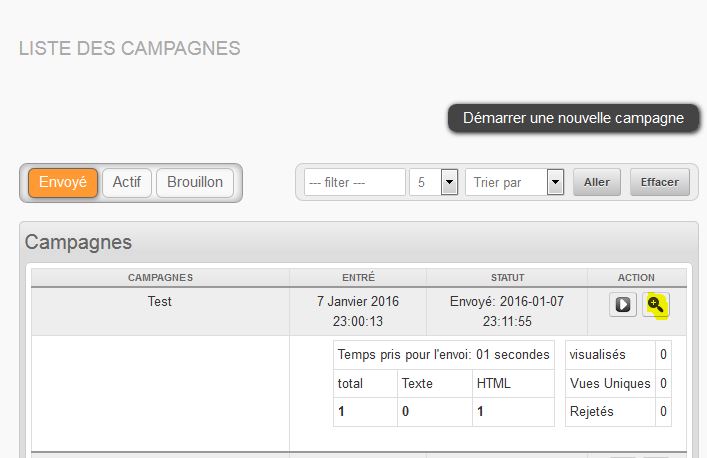Click the Entré column header

coord(358,277)
